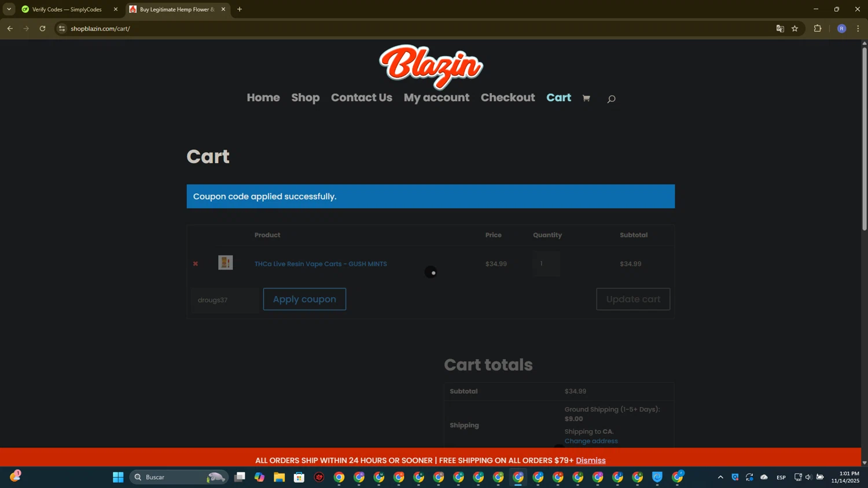The height and width of the screenshot is (488, 868).
Task: Switch the ESP keyboard language indicator
Action: (x=781, y=477)
